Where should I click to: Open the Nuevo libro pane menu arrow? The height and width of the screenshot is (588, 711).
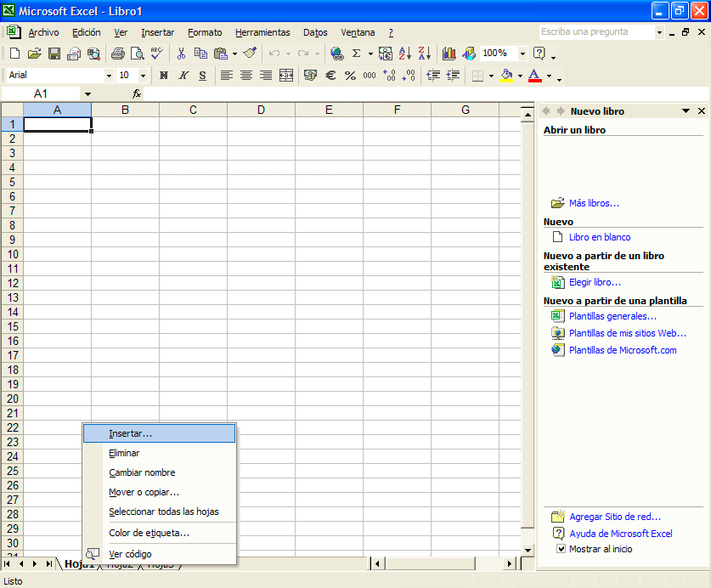click(x=686, y=110)
